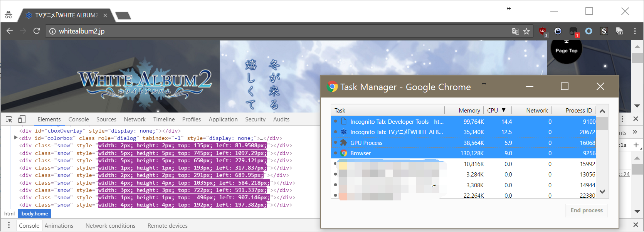Open the Console panel tab
This screenshot has width=644, height=232.
coord(79,119)
